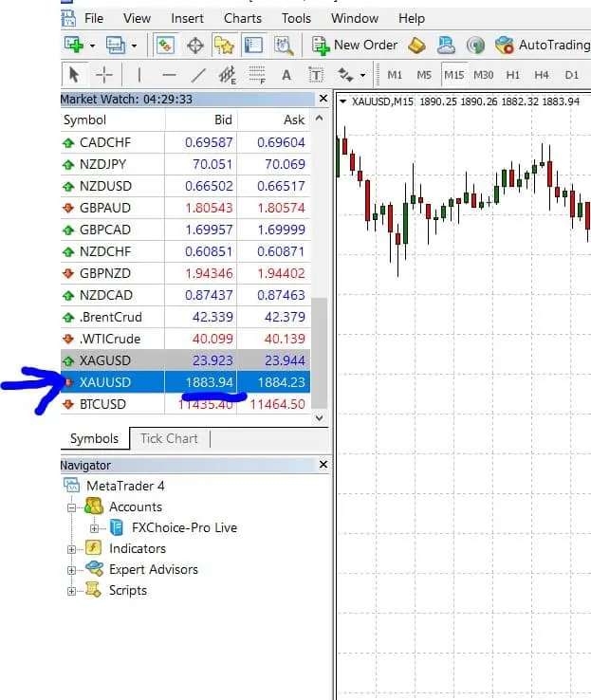Click the New Order button

[355, 46]
